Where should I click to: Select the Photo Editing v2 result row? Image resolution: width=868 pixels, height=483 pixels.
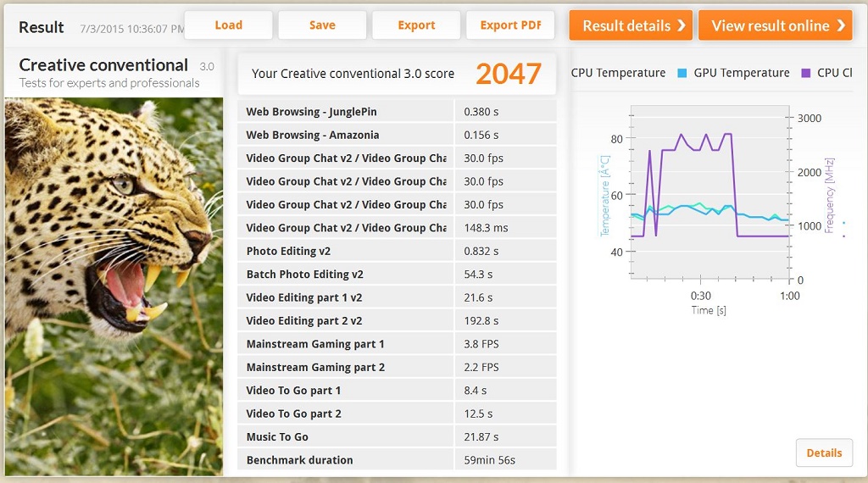tap(346, 251)
